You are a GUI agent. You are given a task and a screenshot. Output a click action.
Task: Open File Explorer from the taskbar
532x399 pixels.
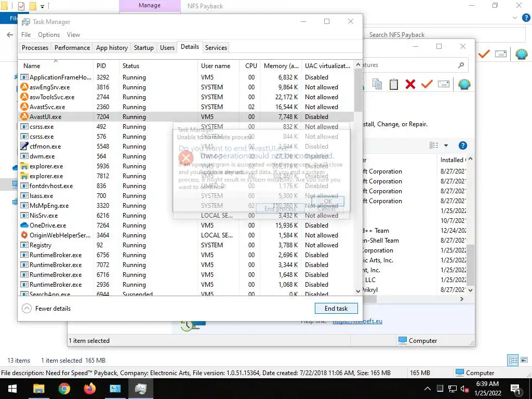(x=38, y=389)
